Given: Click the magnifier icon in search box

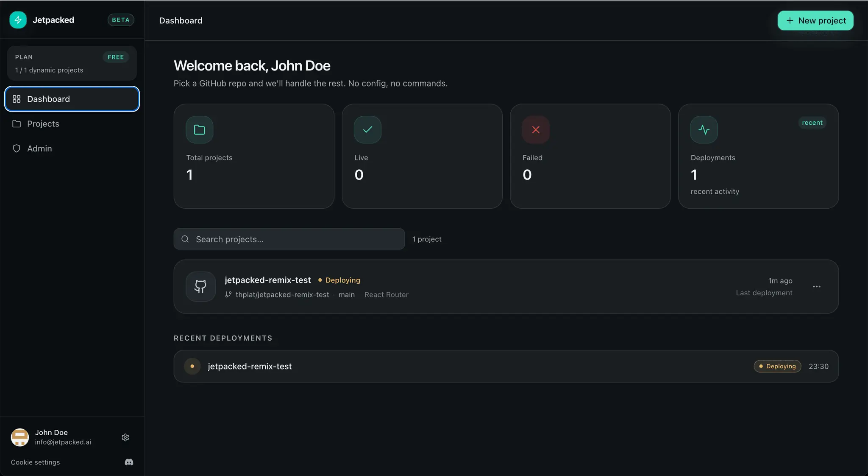Looking at the screenshot, I should pyautogui.click(x=185, y=239).
